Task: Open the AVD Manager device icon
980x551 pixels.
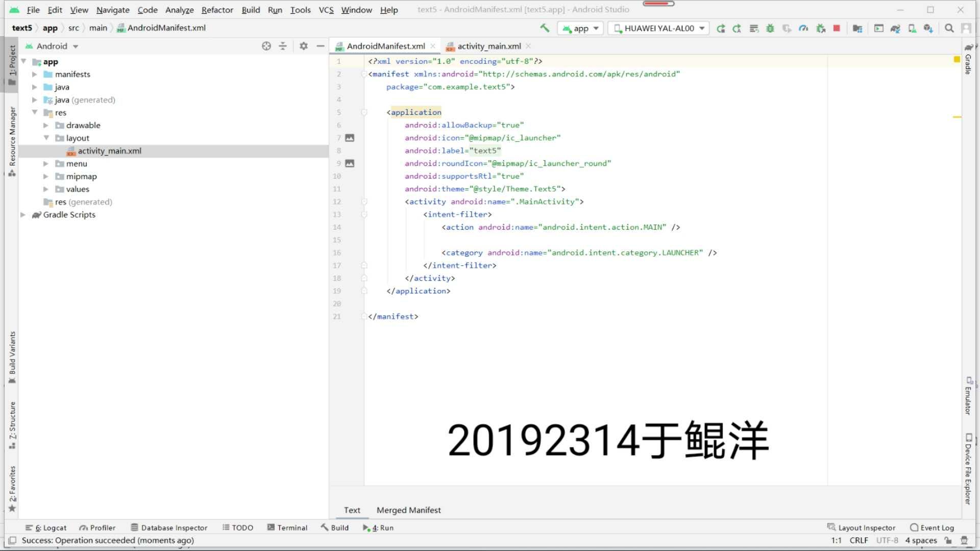Action: [912, 29]
